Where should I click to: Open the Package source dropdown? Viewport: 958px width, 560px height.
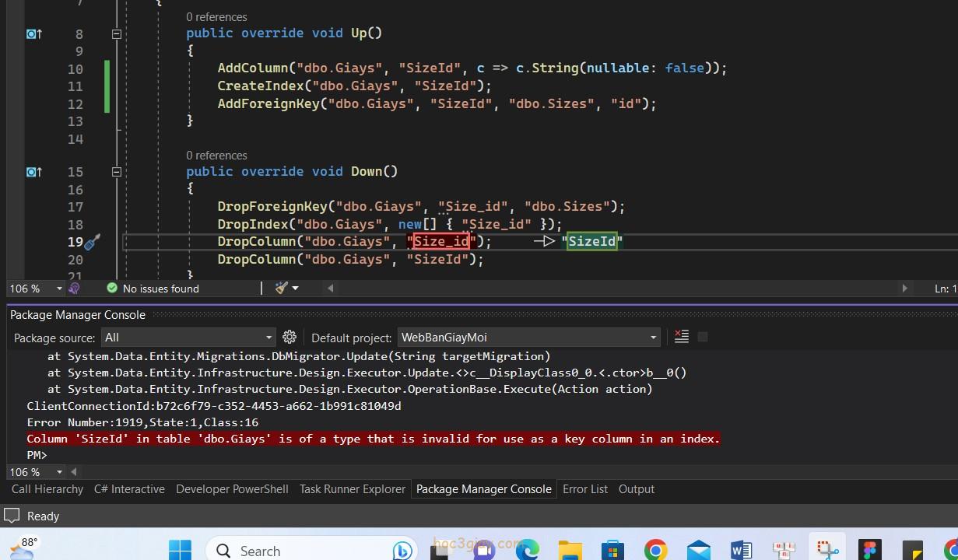tap(189, 338)
